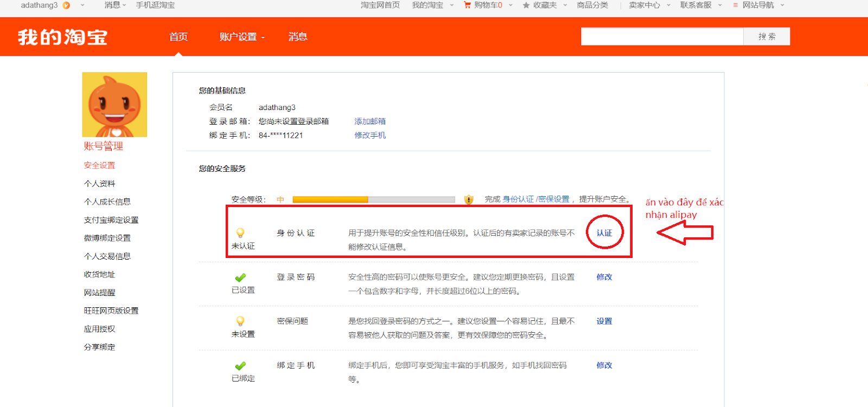Screen dimensions: 868x407
Task: Click the 账号管理 sidebar heading
Action: tap(103, 146)
